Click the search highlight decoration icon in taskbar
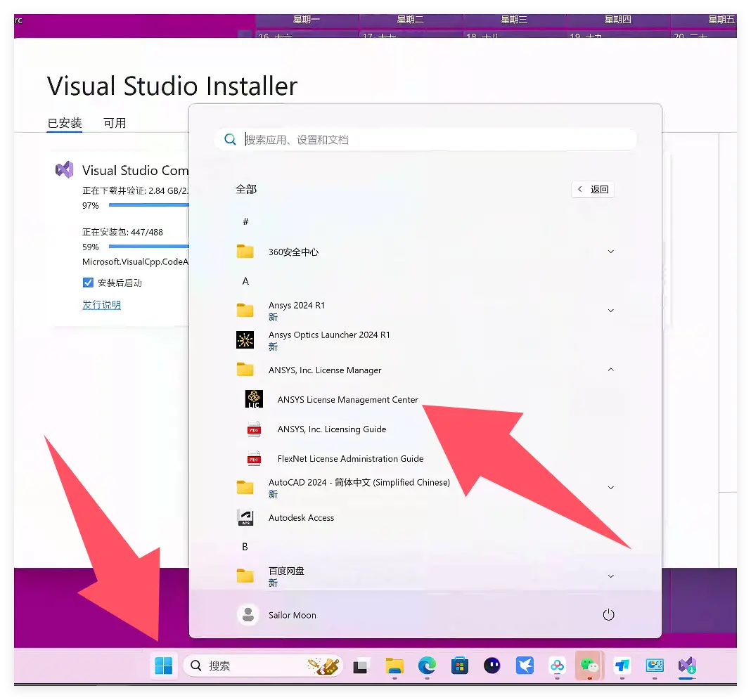Screen dimensions: 751x700 point(323,666)
